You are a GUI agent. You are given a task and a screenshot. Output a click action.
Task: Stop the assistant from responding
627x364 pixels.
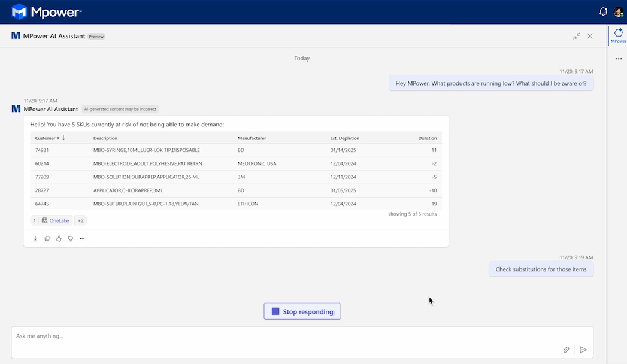point(302,311)
